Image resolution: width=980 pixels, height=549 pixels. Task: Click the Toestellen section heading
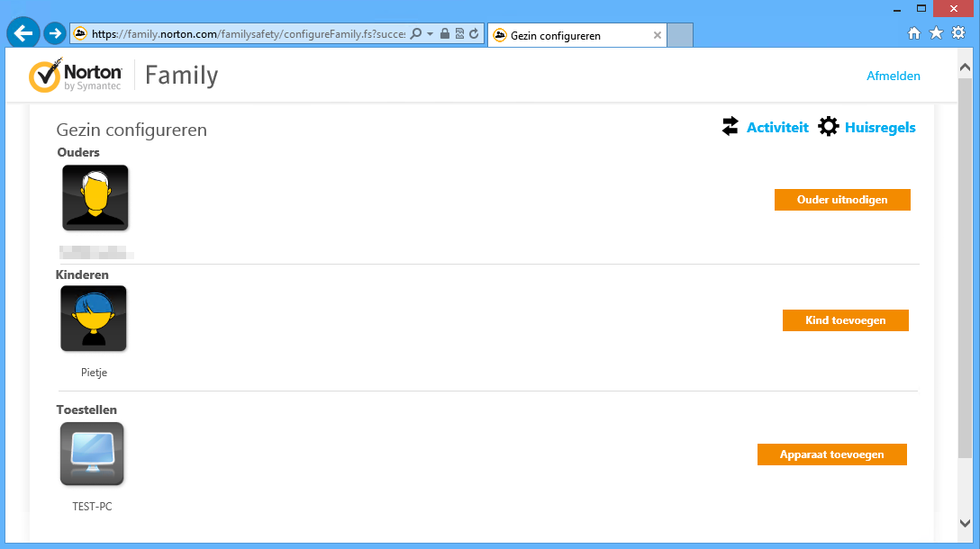pyautogui.click(x=86, y=409)
